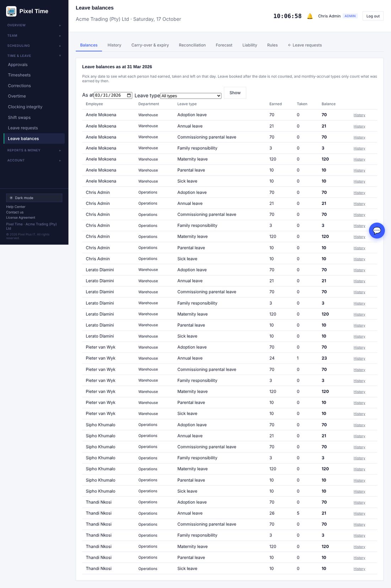Open Clocking integrity in the sidebar
The image size is (391, 588).
pyautogui.click(x=34, y=107)
